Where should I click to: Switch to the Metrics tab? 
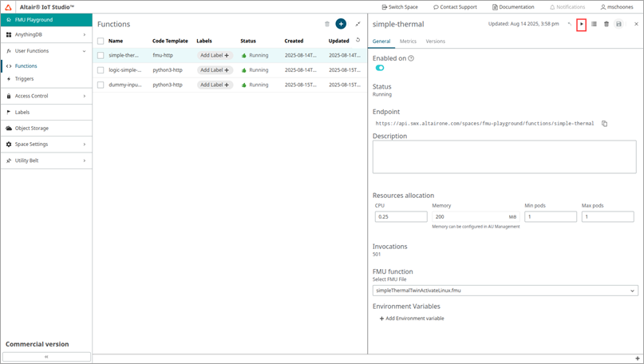click(408, 41)
